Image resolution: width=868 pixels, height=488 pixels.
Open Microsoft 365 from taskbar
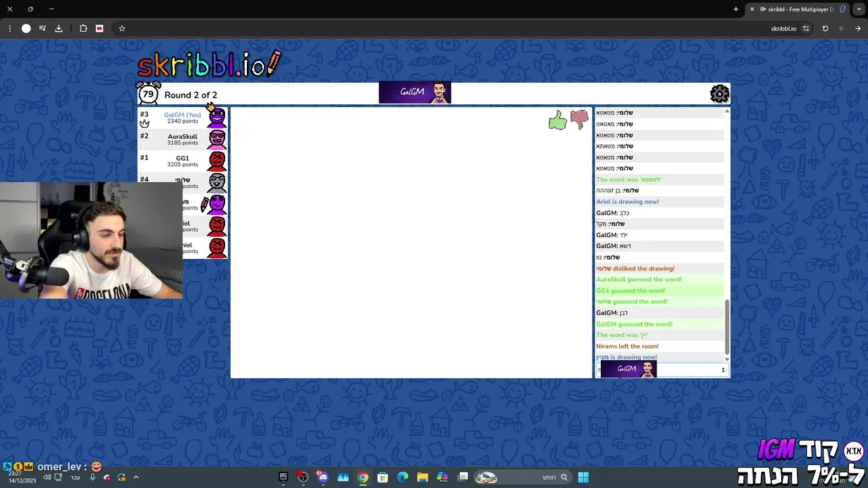443,477
